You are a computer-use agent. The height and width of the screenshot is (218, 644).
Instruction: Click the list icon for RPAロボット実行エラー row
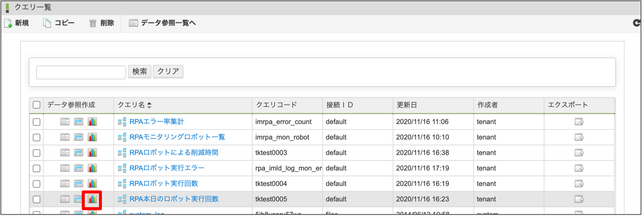tap(65, 168)
